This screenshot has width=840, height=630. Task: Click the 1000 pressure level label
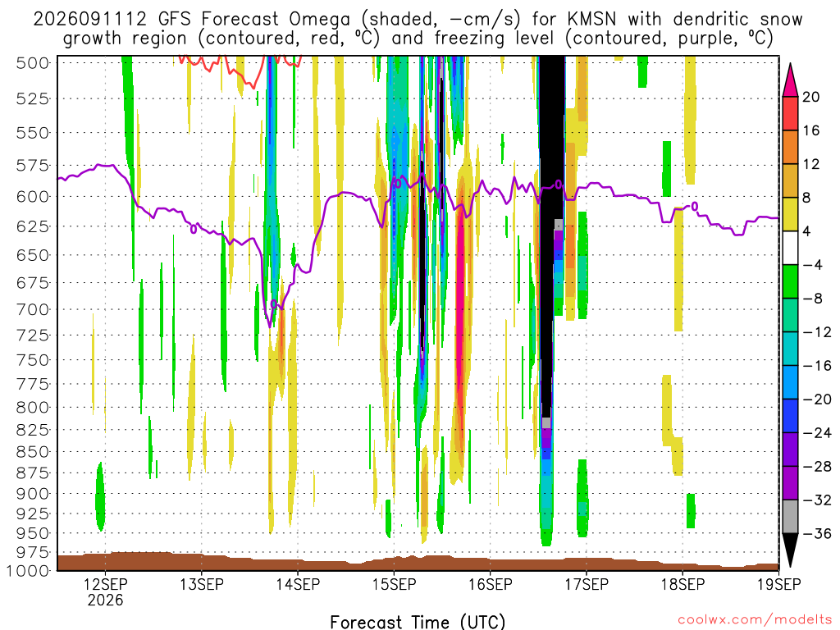(x=28, y=571)
